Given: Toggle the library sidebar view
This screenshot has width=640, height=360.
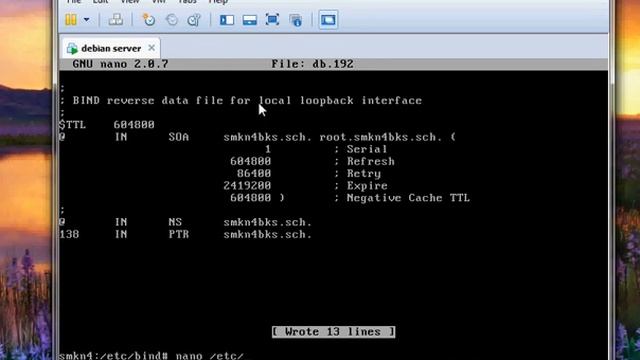Looking at the screenshot, I should click(x=227, y=20).
